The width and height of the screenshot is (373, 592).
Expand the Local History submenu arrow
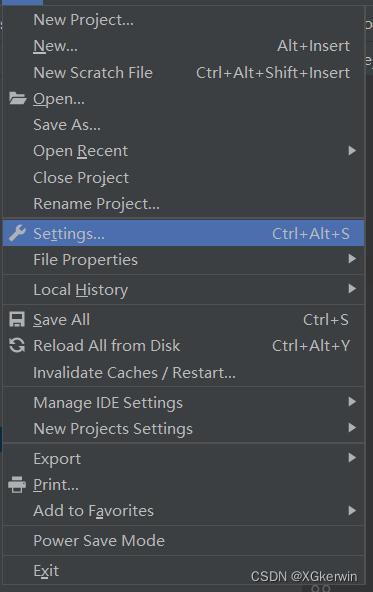(352, 289)
